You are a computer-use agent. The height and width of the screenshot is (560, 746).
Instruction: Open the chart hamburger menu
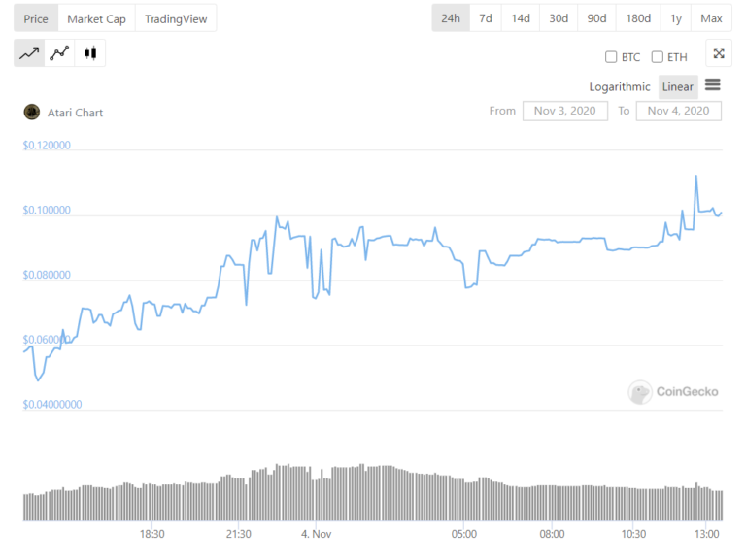(x=712, y=85)
